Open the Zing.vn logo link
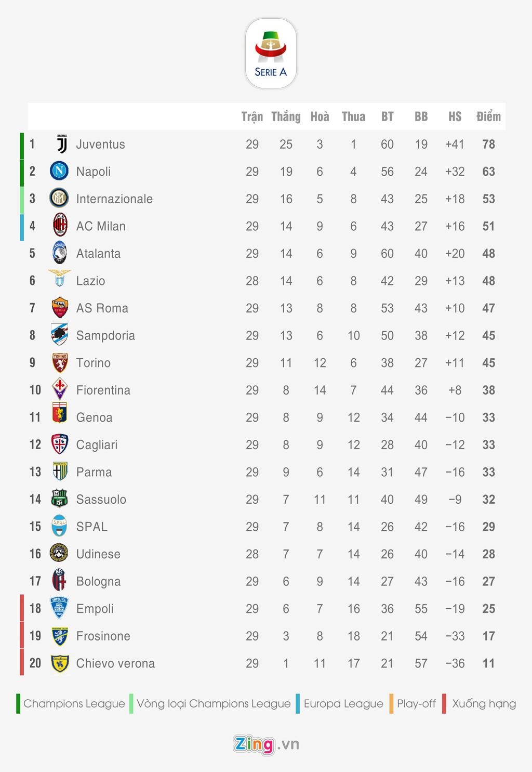Screen dimensions: 532x772 click(x=266, y=744)
